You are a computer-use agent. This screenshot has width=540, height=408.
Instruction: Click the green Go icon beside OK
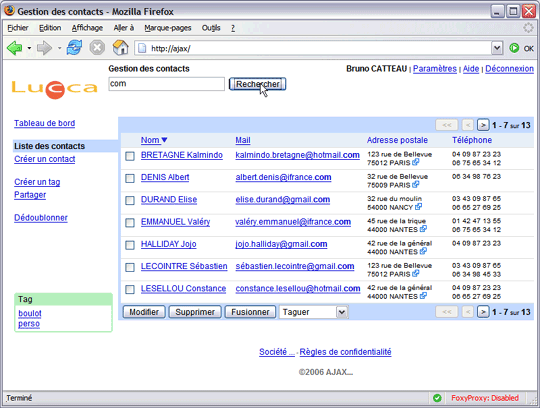tap(514, 48)
